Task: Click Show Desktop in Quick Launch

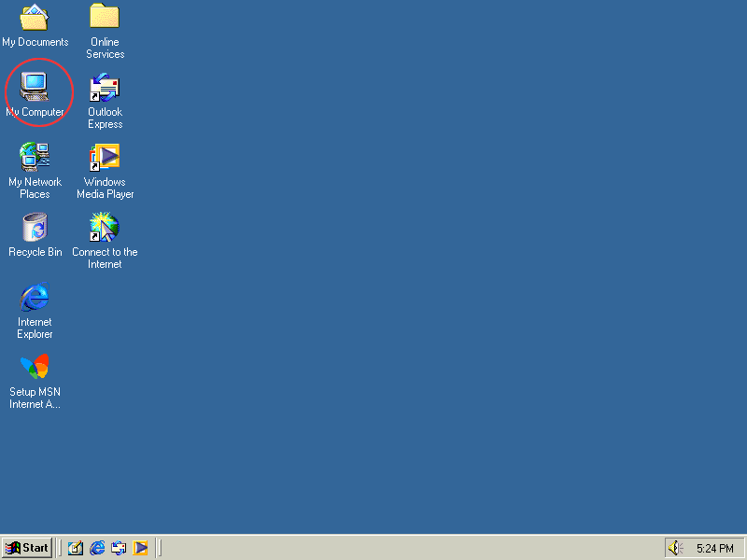Action: [76, 548]
